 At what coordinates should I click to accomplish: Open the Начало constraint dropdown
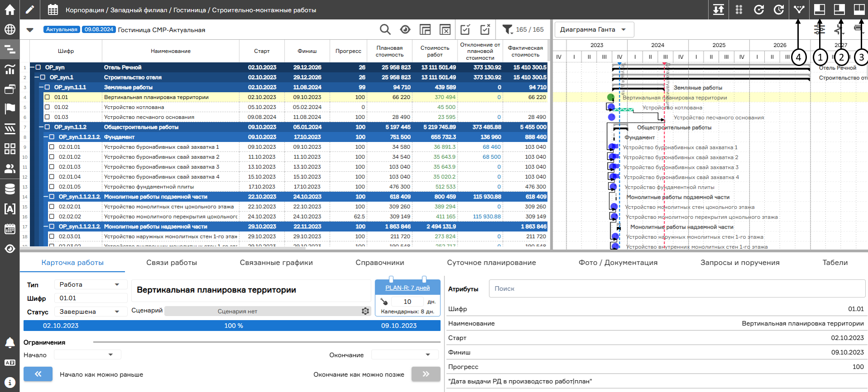point(87,355)
